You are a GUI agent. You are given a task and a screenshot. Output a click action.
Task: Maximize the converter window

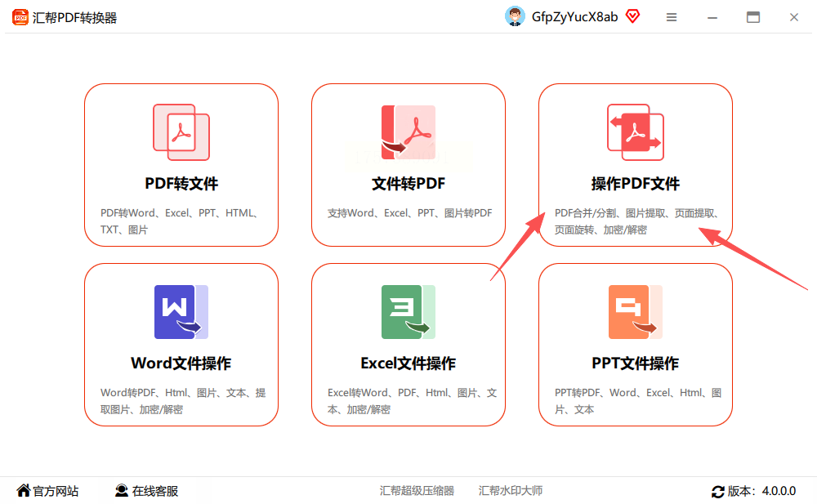click(753, 17)
